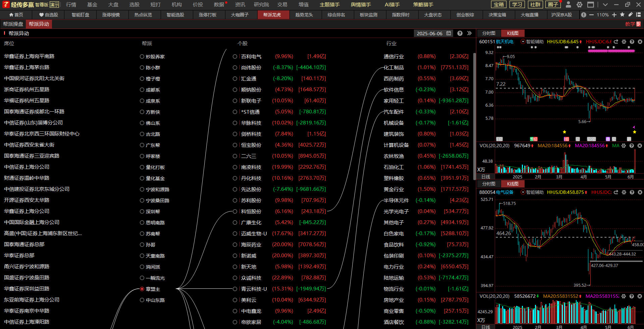The width and height of the screenshot is (644, 329).
Task: Click the zoom in plus icon
Action: coord(614,15)
